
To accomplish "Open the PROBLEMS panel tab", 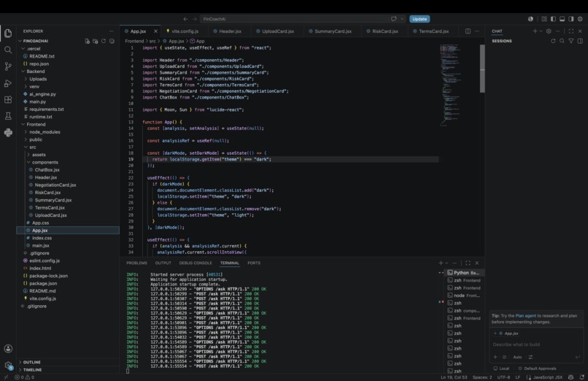I will tap(136, 263).
